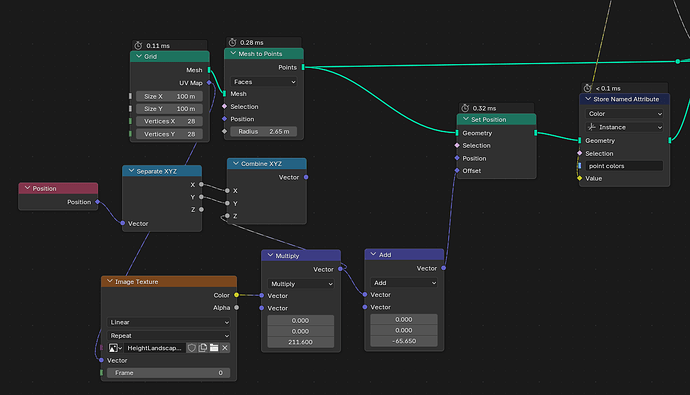The width and height of the screenshot is (690, 395).
Task: Click the Position input socket on Mesh to Points
Action: [x=224, y=119]
